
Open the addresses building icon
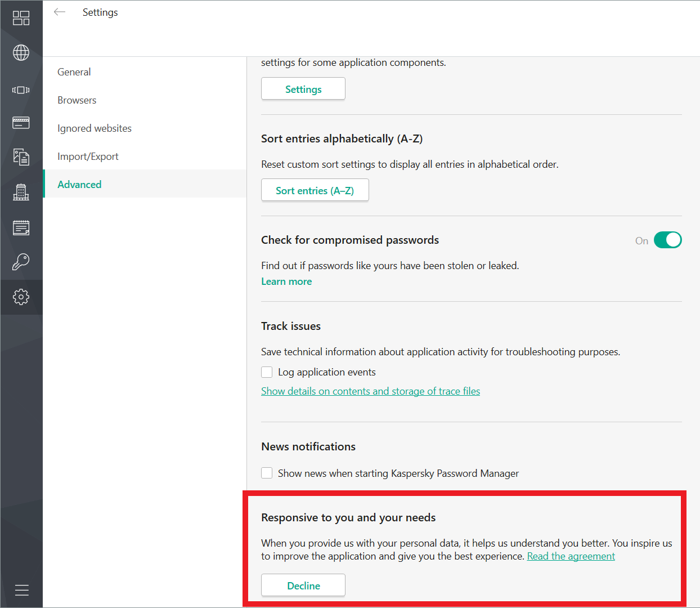[21, 193]
